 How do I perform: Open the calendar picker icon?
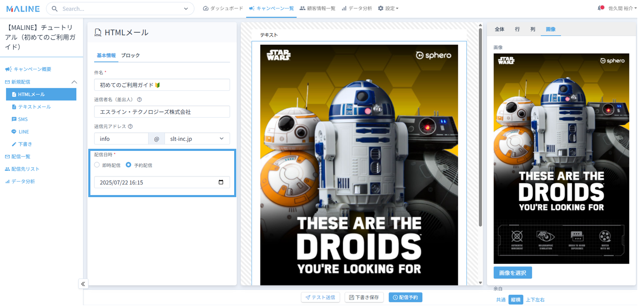221,182
